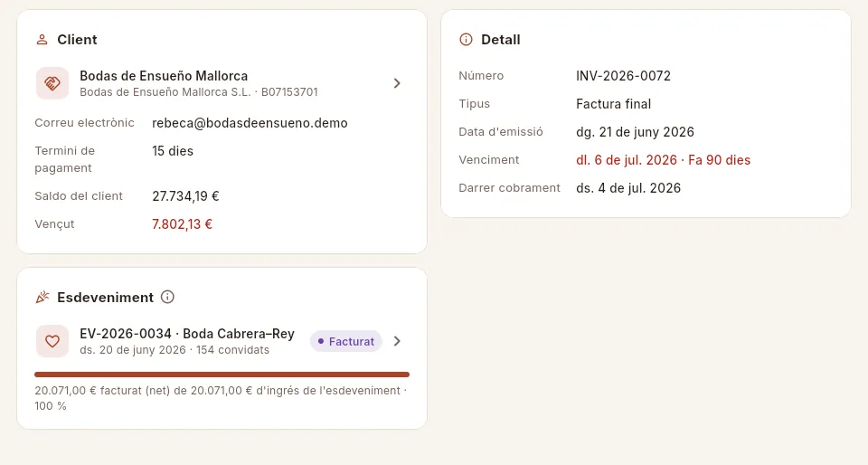This screenshot has height=465, width=868.
Task: Show info tooltip icon next to Esdeveniment title
Action: point(167,298)
